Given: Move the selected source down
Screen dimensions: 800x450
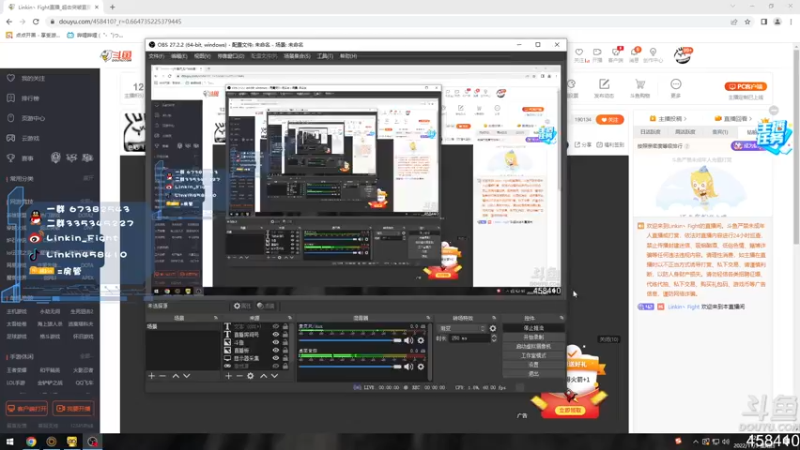Looking at the screenshot, I should point(274,376).
